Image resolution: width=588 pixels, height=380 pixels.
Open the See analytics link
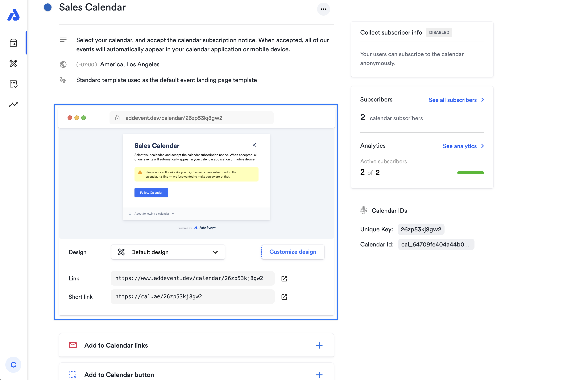[463, 146]
